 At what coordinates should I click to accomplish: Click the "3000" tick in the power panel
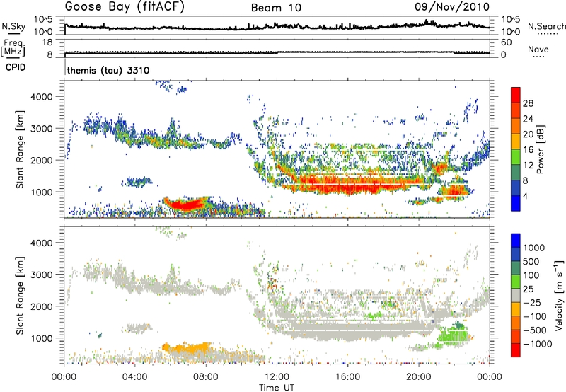(x=42, y=129)
